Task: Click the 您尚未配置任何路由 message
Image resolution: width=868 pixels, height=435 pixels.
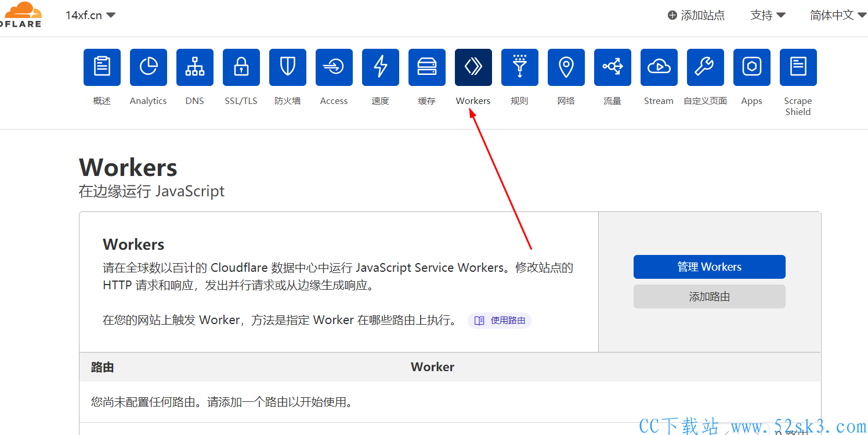Action: tap(222, 402)
